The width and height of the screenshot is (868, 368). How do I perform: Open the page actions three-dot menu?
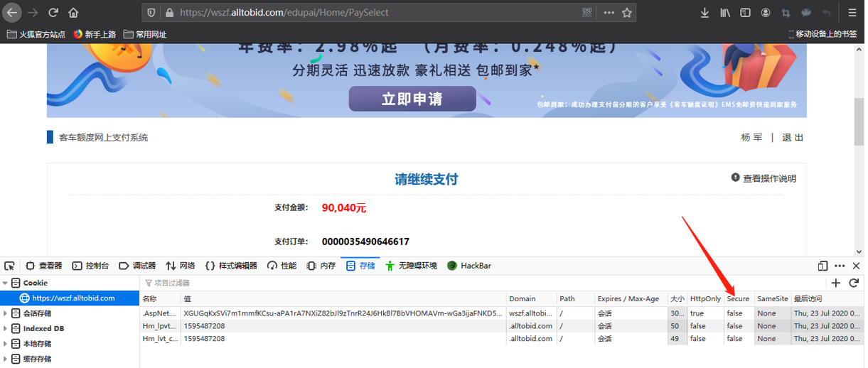[x=609, y=13]
